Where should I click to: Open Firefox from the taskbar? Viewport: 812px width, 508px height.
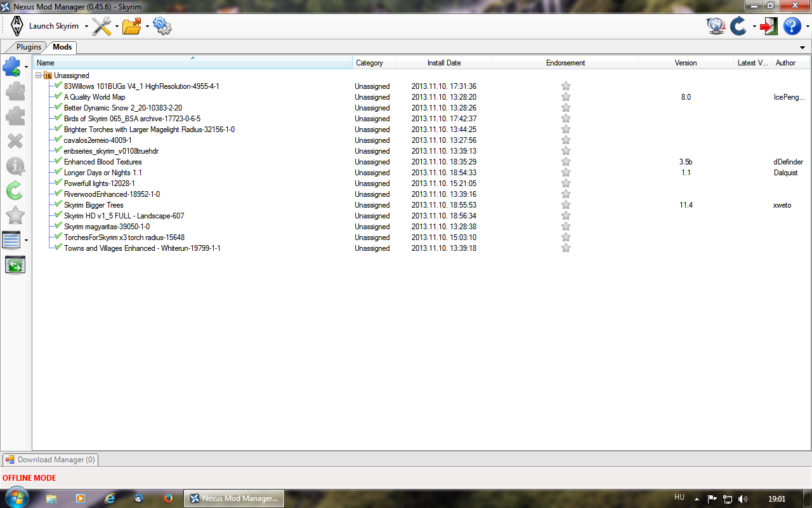click(x=168, y=498)
